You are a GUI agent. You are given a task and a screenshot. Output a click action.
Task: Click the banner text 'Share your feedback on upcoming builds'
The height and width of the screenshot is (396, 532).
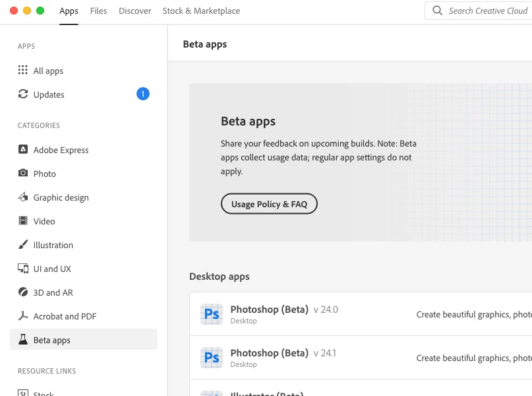point(297,144)
